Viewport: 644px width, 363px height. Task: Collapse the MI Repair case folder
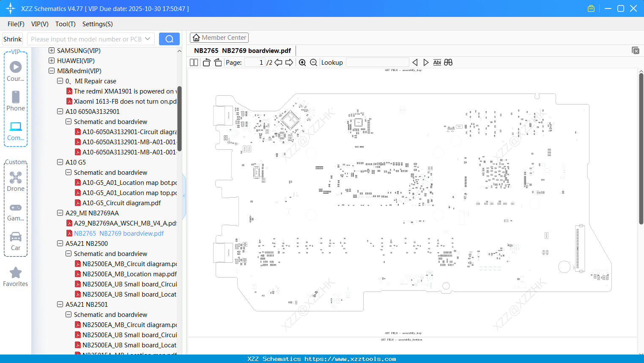60,81
